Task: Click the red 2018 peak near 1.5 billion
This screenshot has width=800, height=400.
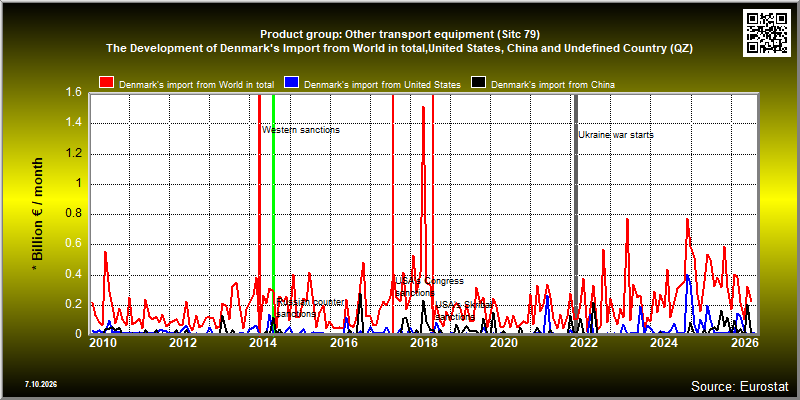Action: pos(423,108)
